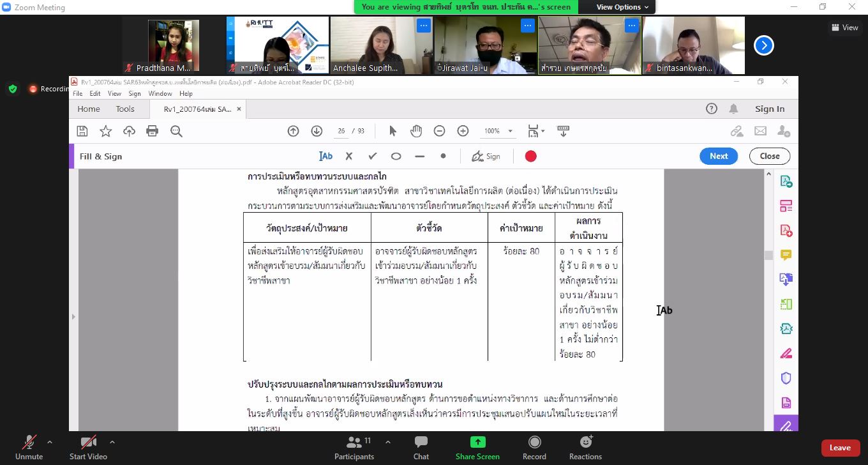Go to previous page with up arrow
The height and width of the screenshot is (465, 868).
[293, 131]
